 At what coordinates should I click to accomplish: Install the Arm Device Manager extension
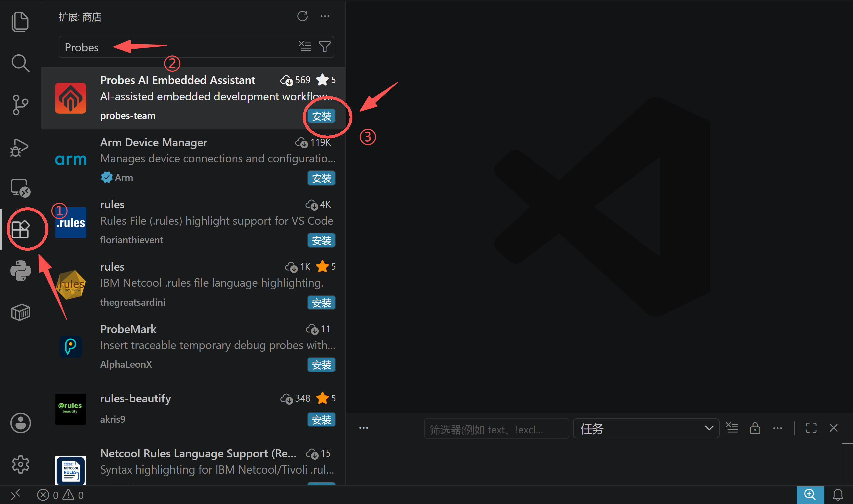[x=321, y=178]
